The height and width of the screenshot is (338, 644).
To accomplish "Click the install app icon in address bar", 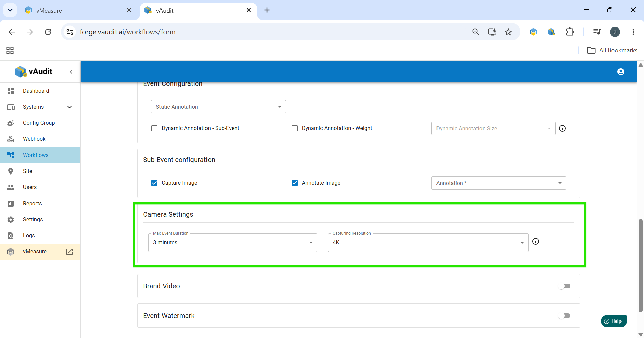I will [492, 32].
